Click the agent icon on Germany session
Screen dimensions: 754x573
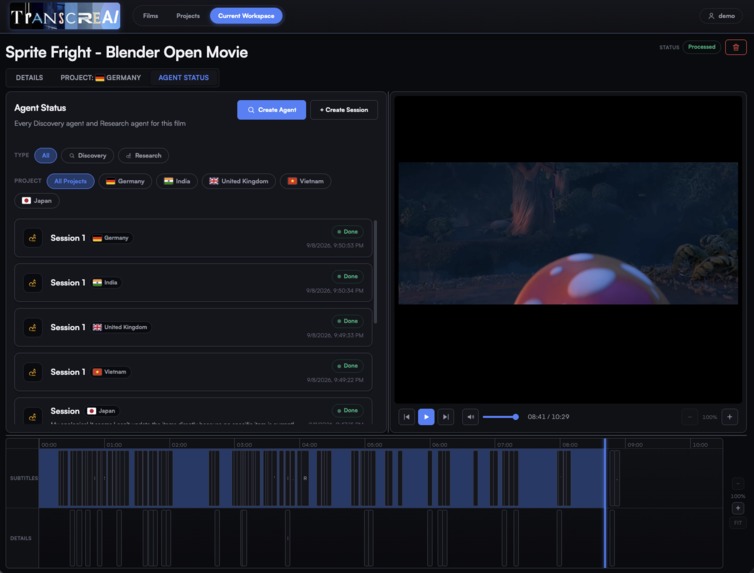33,238
